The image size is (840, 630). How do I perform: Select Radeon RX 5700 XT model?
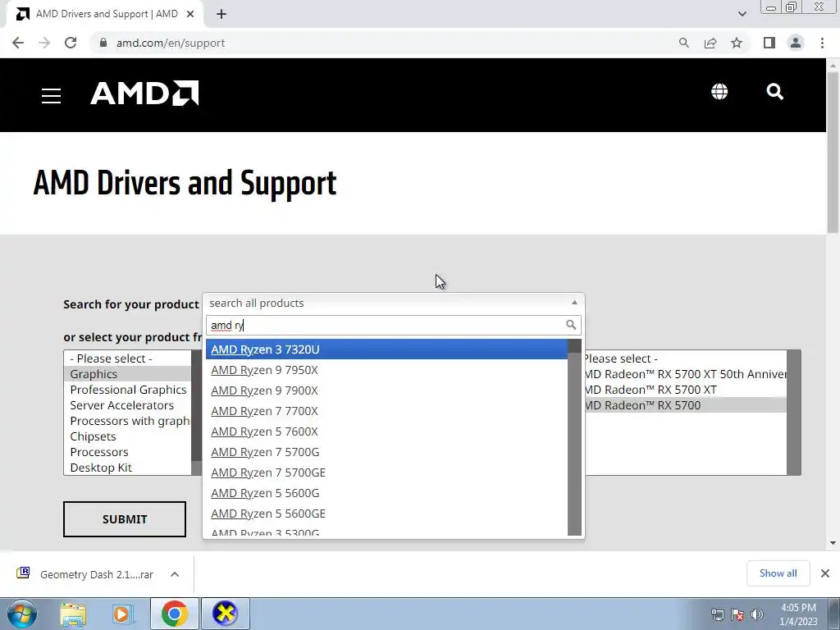click(x=686, y=390)
